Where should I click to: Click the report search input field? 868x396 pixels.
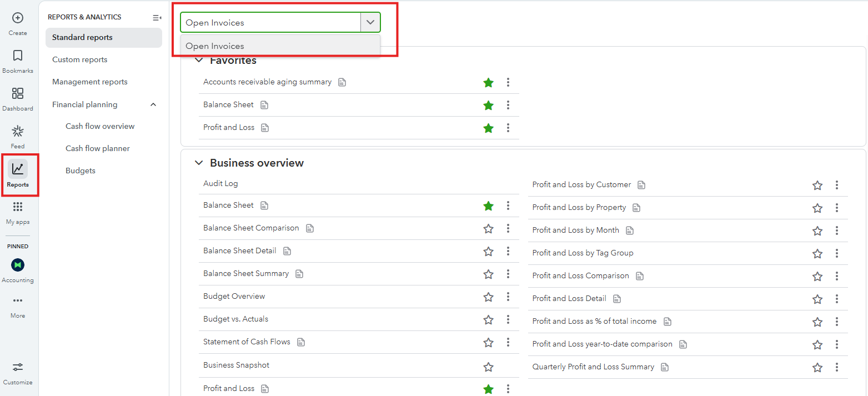click(270, 23)
